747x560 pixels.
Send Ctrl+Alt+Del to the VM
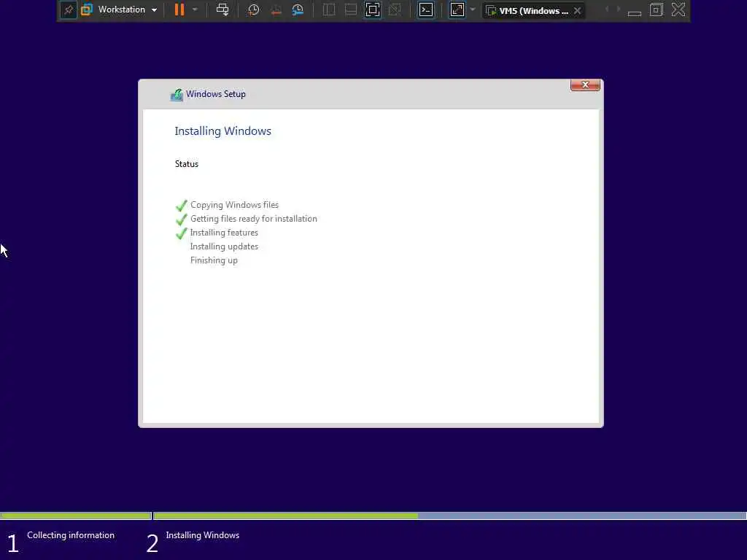(x=222, y=9)
